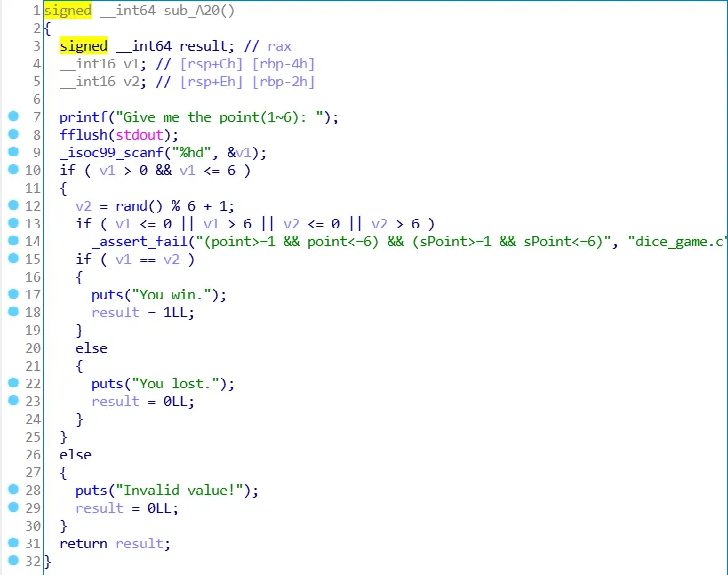Click breakpoint dot beside line 17
The width and height of the screenshot is (728, 575).
(x=13, y=294)
